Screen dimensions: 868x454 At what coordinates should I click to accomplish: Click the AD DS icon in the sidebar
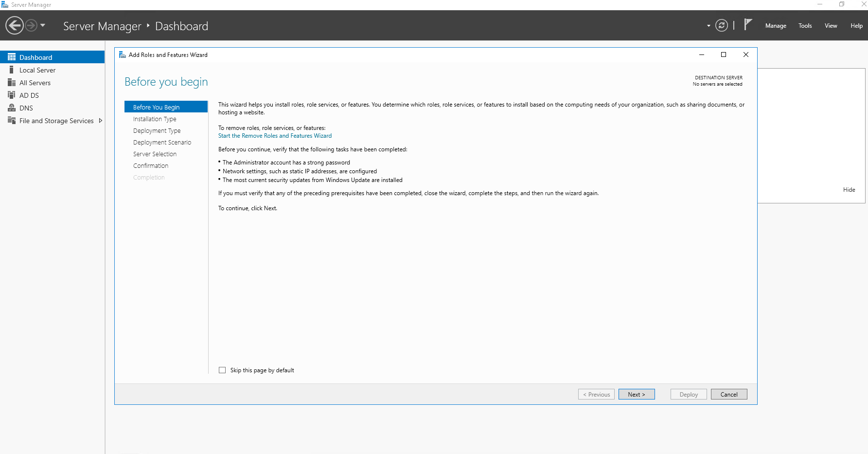tap(12, 95)
